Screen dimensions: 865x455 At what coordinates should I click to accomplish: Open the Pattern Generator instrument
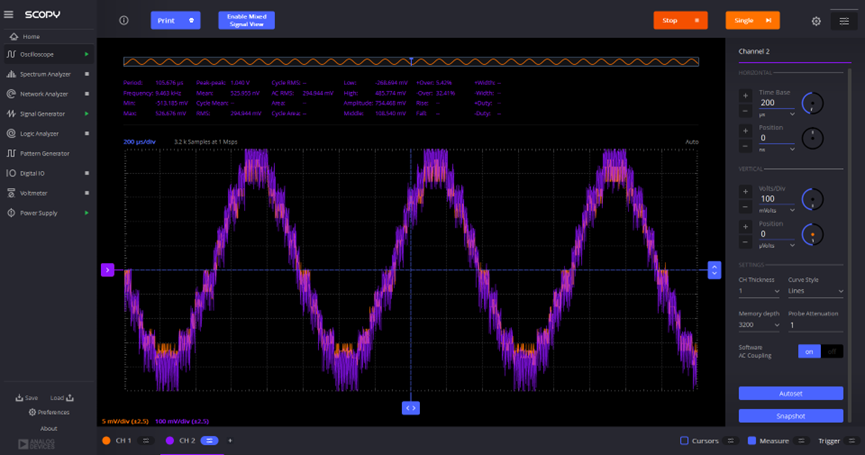pos(47,153)
